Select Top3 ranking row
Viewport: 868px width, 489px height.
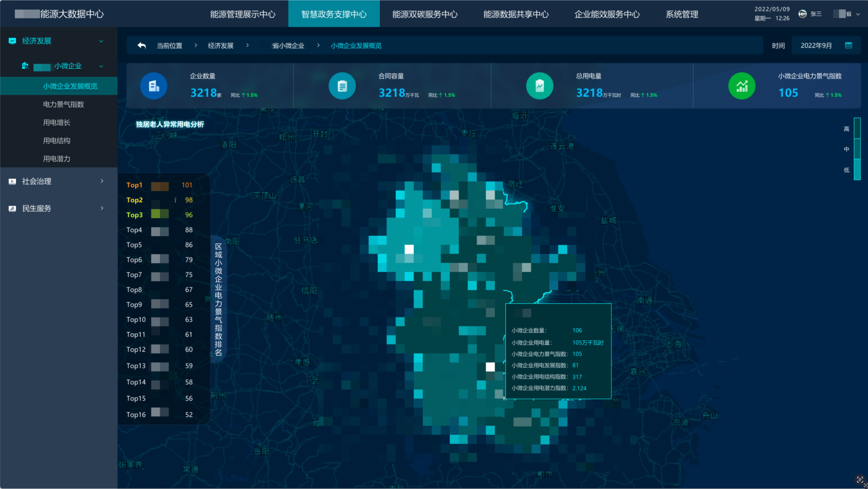pos(159,215)
